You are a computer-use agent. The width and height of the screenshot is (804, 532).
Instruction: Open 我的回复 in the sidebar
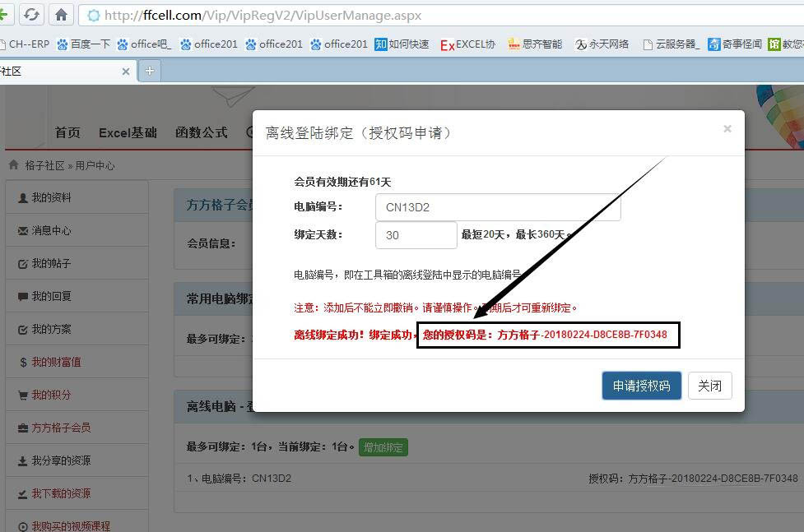tap(77, 296)
